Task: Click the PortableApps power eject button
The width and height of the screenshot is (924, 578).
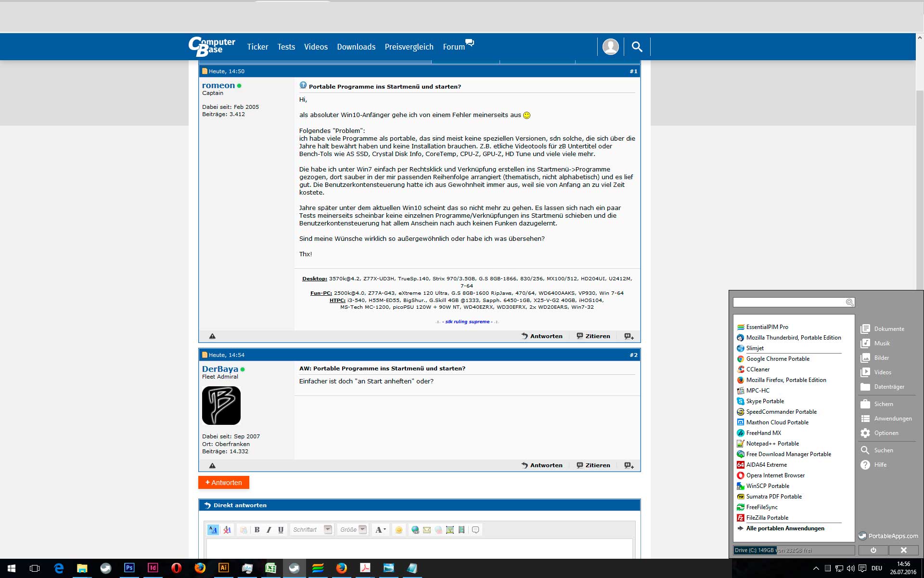Action: (873, 550)
